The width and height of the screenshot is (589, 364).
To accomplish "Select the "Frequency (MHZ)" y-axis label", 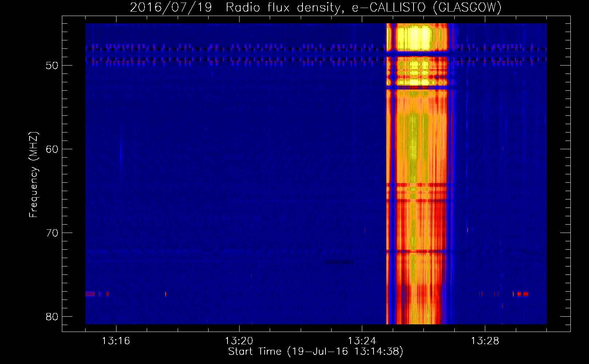I will [x=33, y=175].
